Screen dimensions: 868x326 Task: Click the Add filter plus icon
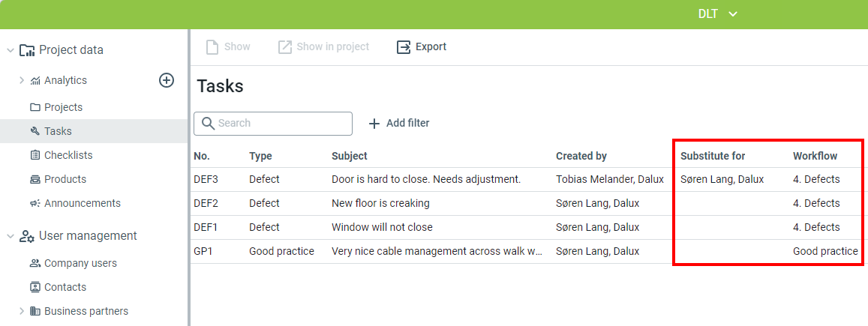[x=374, y=124]
